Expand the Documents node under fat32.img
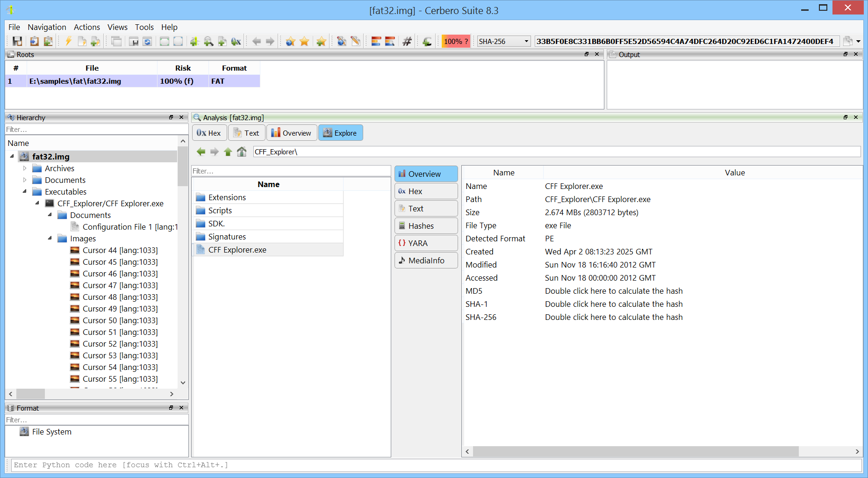Viewport: 868px width, 478px height. [x=25, y=180]
